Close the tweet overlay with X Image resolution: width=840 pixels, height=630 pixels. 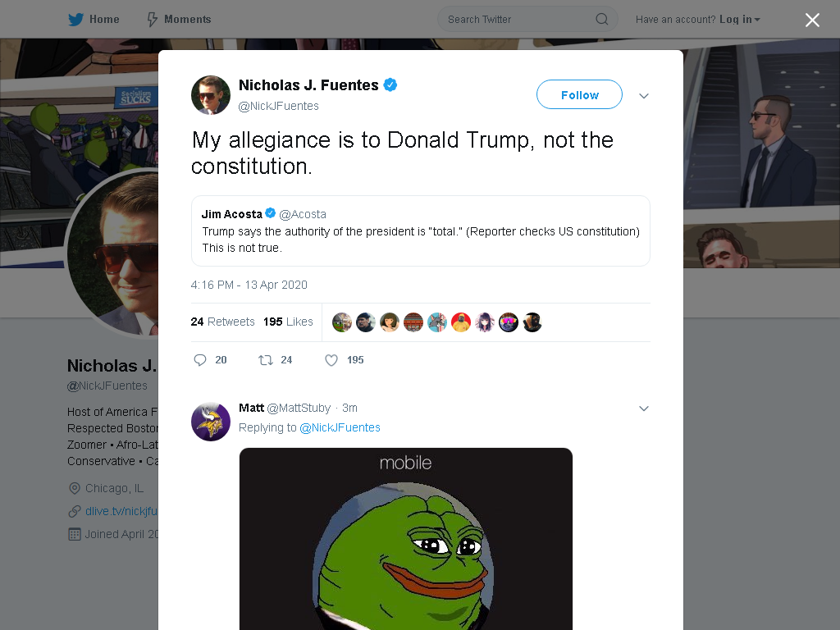pyautogui.click(x=812, y=20)
